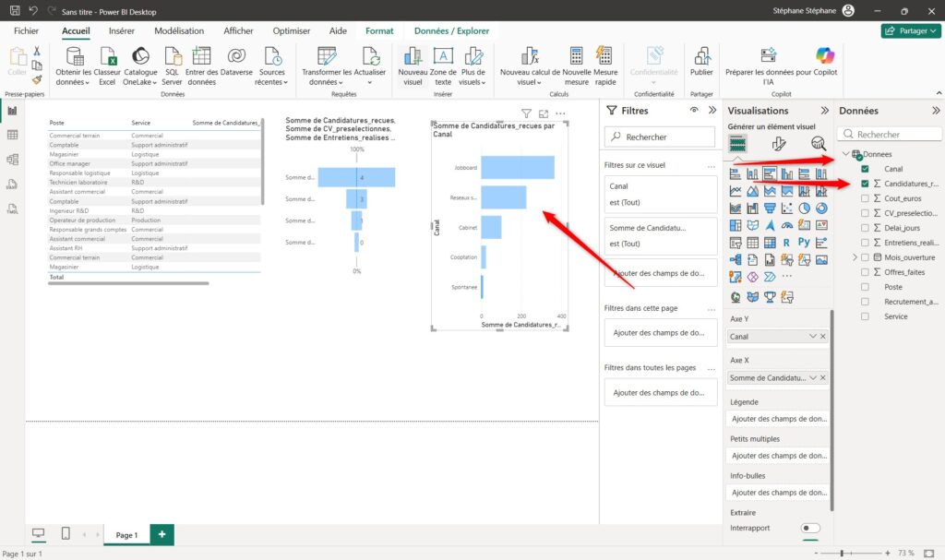Check the CV_preselectio... field checkbox
Viewport: 945px width, 560px height.
coord(865,213)
